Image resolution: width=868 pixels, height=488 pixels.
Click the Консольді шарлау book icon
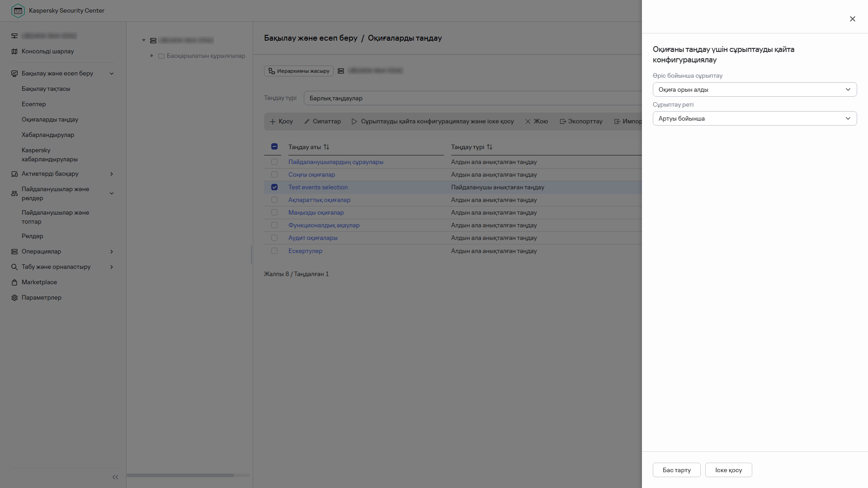tap(14, 52)
